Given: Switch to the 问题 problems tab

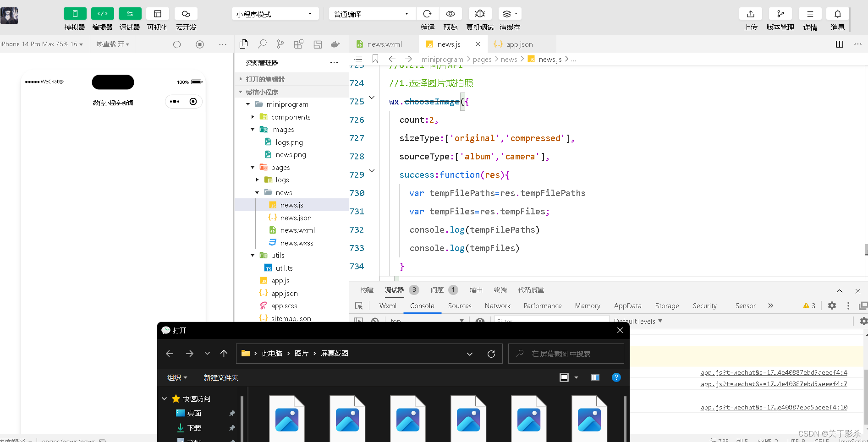Looking at the screenshot, I should click(x=437, y=290).
